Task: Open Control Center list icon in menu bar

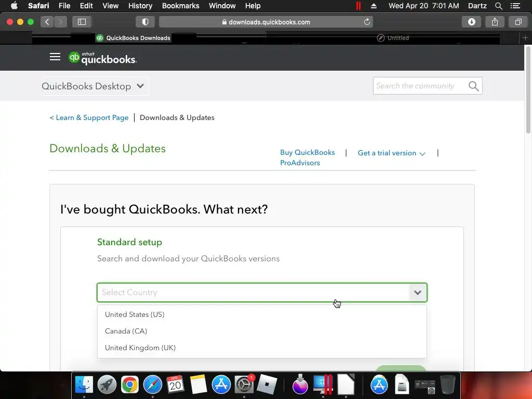Action: (515, 6)
